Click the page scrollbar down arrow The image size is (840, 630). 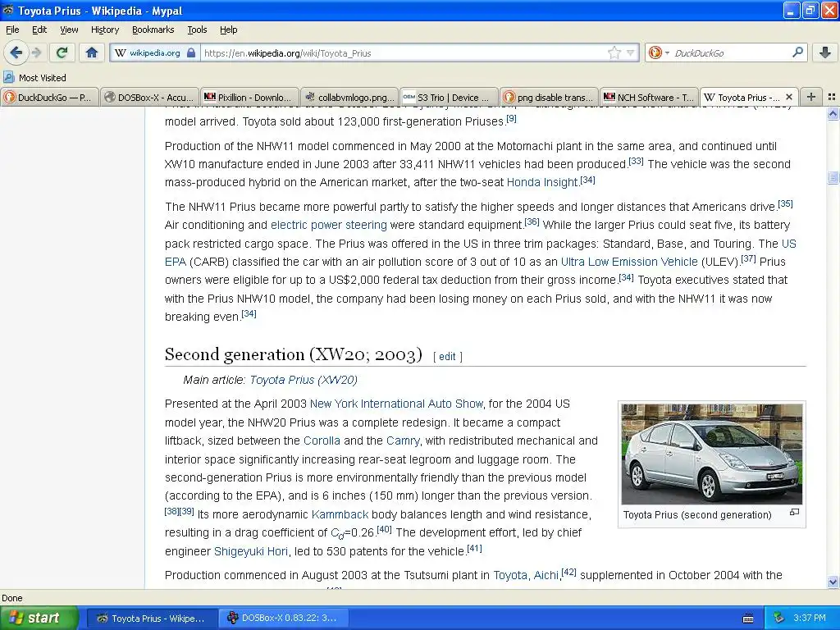pos(833,582)
